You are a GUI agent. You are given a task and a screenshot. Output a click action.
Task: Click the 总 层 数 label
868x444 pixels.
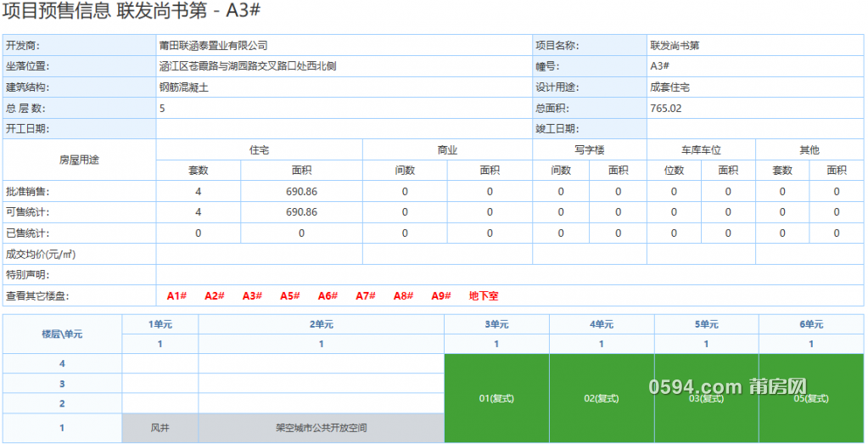coord(25,109)
